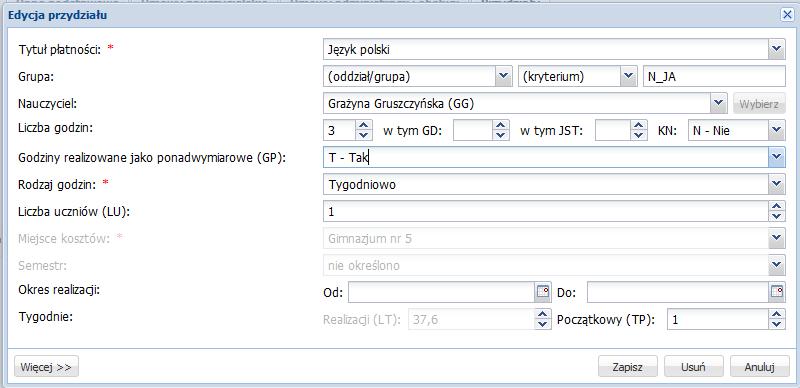
Task: Click the w tym GD input field
Action: 473,131
